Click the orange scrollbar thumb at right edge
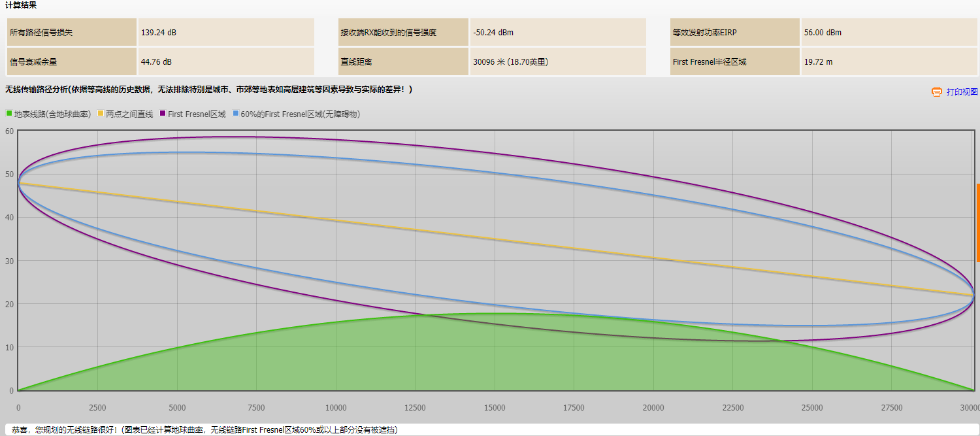 (978, 223)
